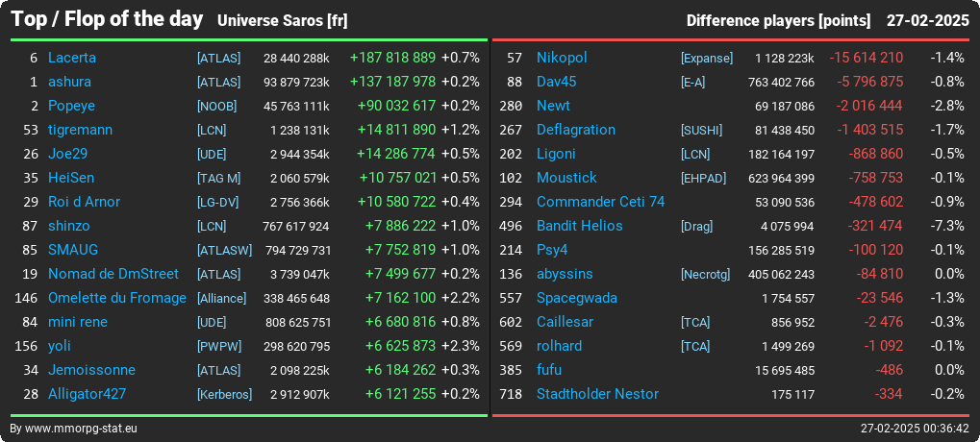Open Stadtholder Nestor player entry
The width and height of the screenshot is (980, 442).
click(597, 394)
